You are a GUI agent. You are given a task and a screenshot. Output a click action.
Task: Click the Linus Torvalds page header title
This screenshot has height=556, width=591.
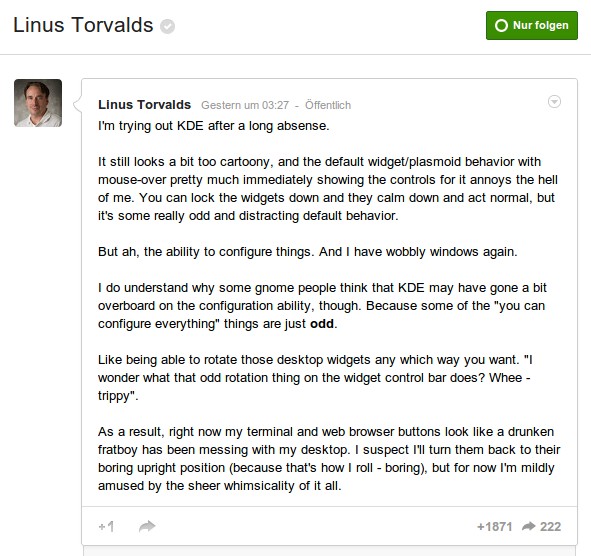coord(83,25)
